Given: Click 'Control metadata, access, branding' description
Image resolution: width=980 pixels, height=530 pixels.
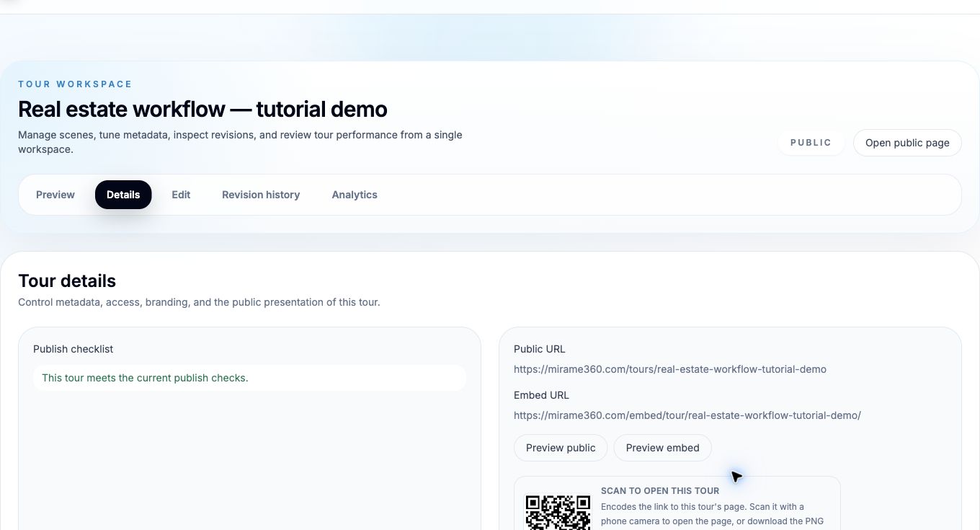Looking at the screenshot, I should [199, 302].
